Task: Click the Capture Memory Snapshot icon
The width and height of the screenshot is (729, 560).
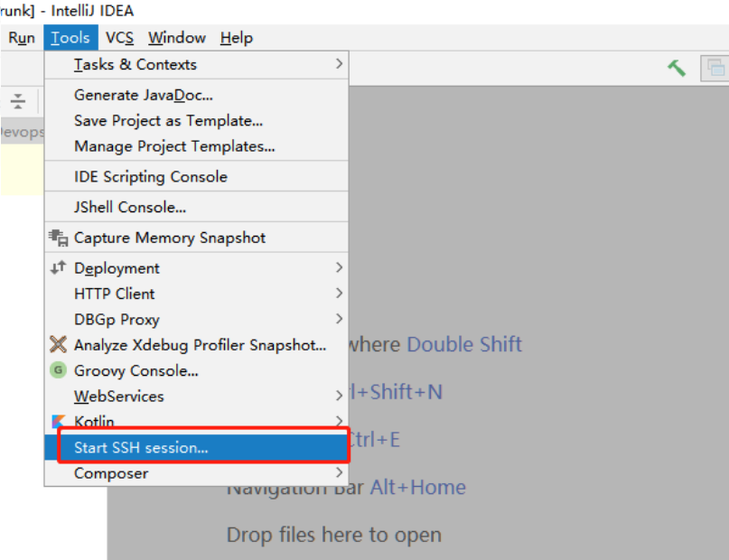Action: (59, 238)
